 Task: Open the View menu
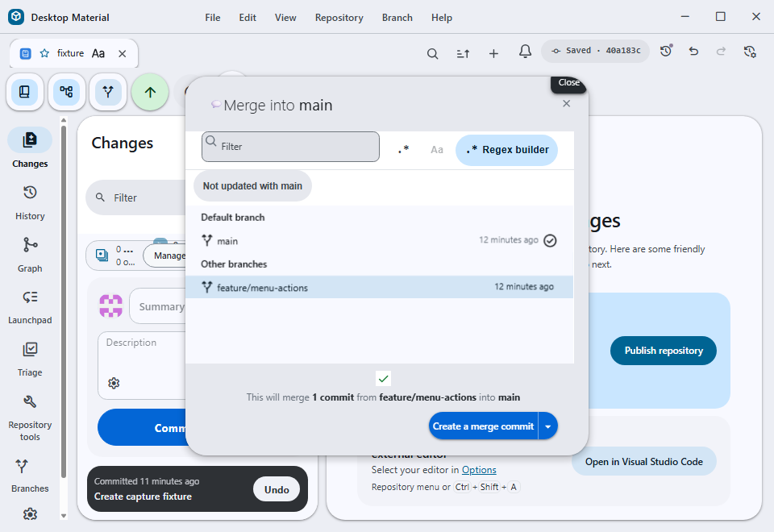285,17
